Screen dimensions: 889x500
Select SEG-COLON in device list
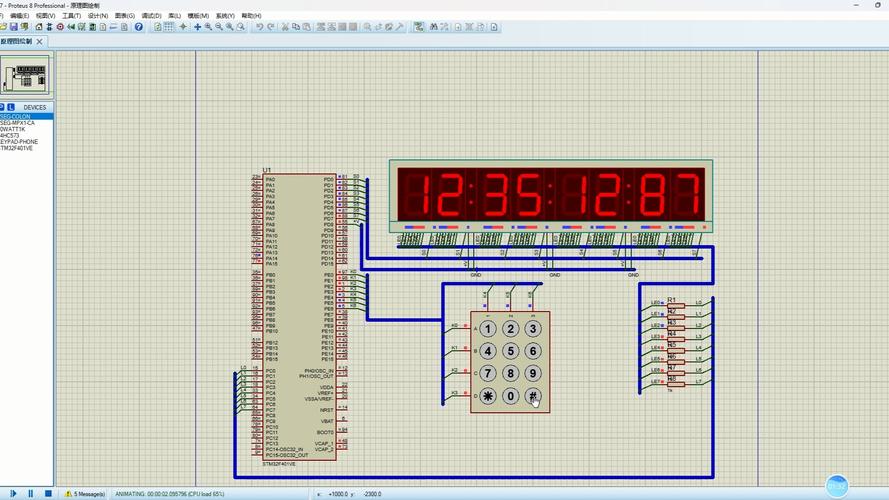click(x=27, y=116)
